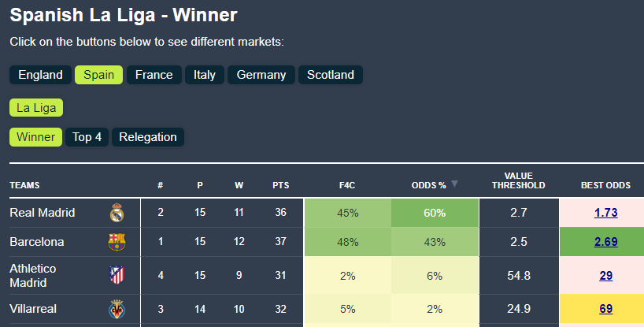Choose the Scotland country button

(331, 75)
